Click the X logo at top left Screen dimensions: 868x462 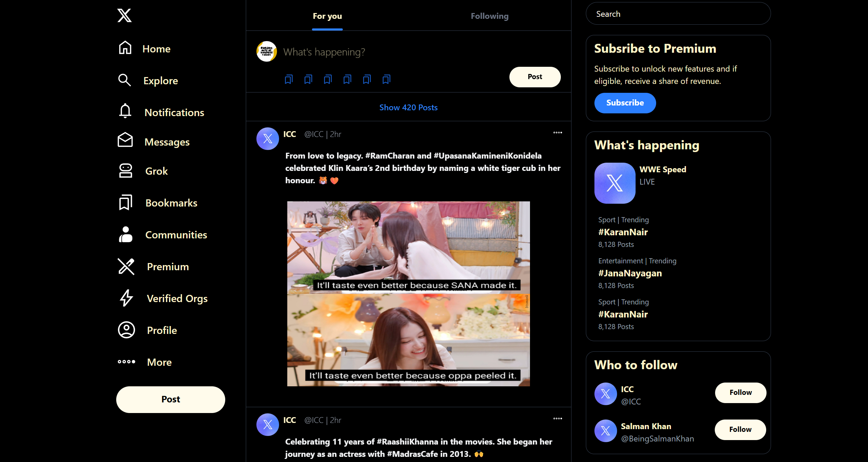tap(124, 15)
